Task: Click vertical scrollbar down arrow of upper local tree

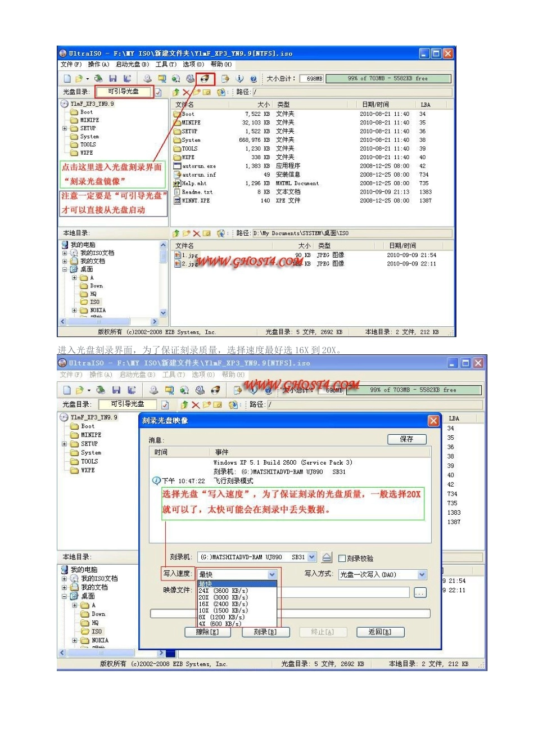Action: coord(164,313)
